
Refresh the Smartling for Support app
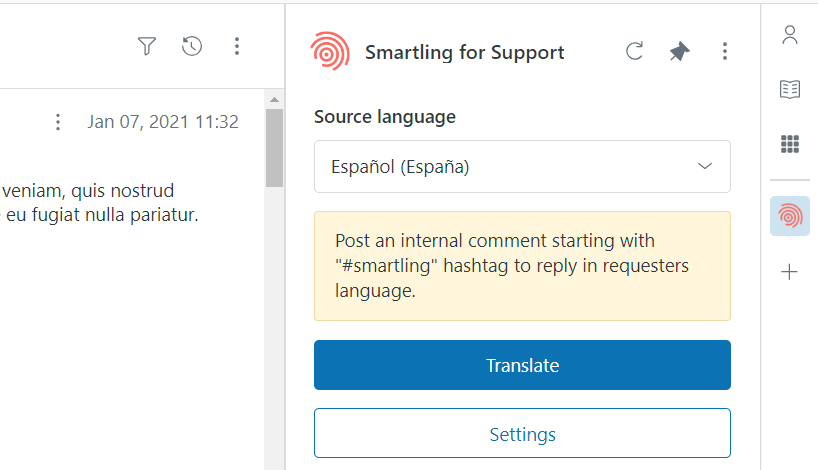click(634, 52)
